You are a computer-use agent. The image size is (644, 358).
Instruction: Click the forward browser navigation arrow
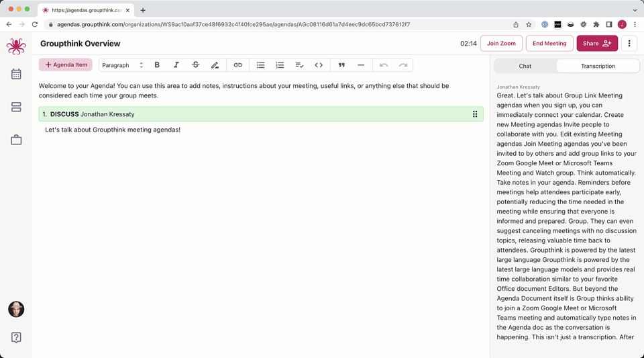[21, 24]
